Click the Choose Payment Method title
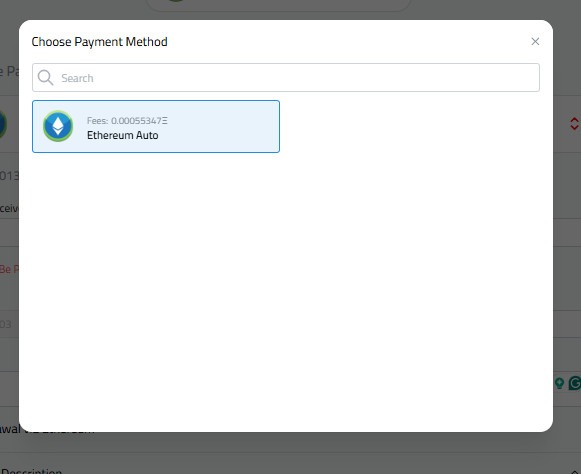The height and width of the screenshot is (474, 581). 99,42
